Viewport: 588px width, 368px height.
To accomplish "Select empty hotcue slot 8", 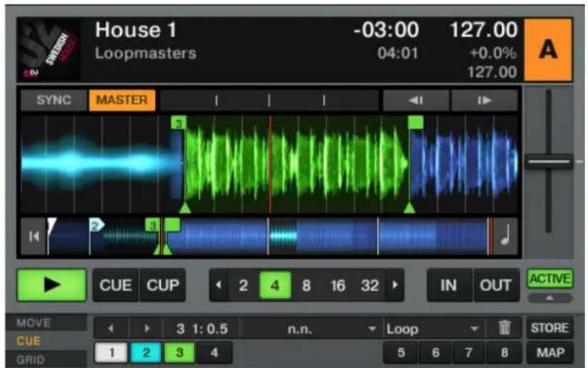I will tap(504, 352).
